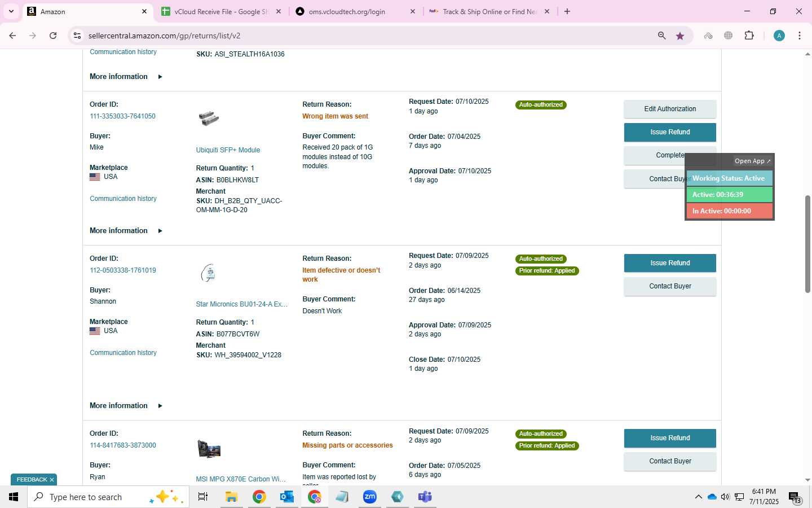Viewport: 812px width, 508px height.
Task: Contact Buyer for the Star Micronics return
Action: coord(670,286)
